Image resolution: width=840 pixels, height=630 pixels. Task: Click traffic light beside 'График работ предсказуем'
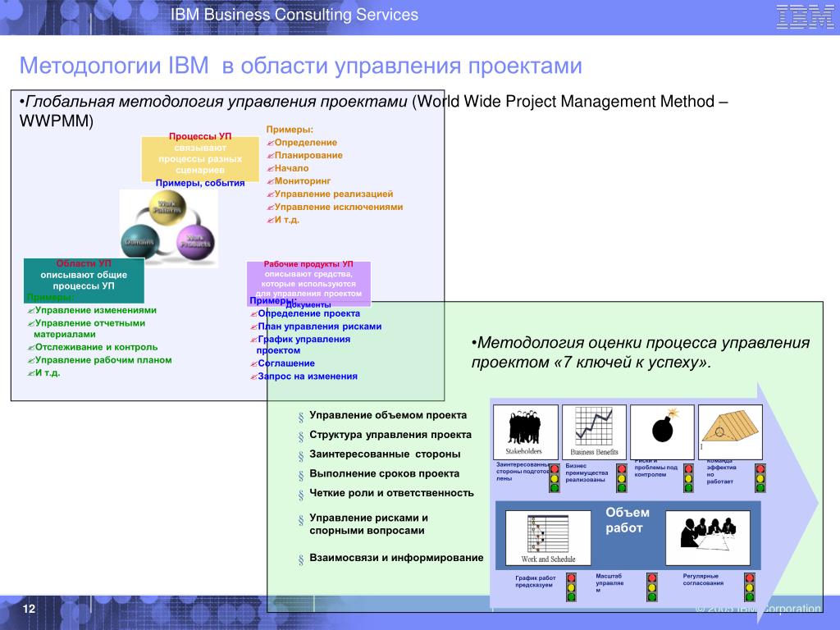(571, 587)
